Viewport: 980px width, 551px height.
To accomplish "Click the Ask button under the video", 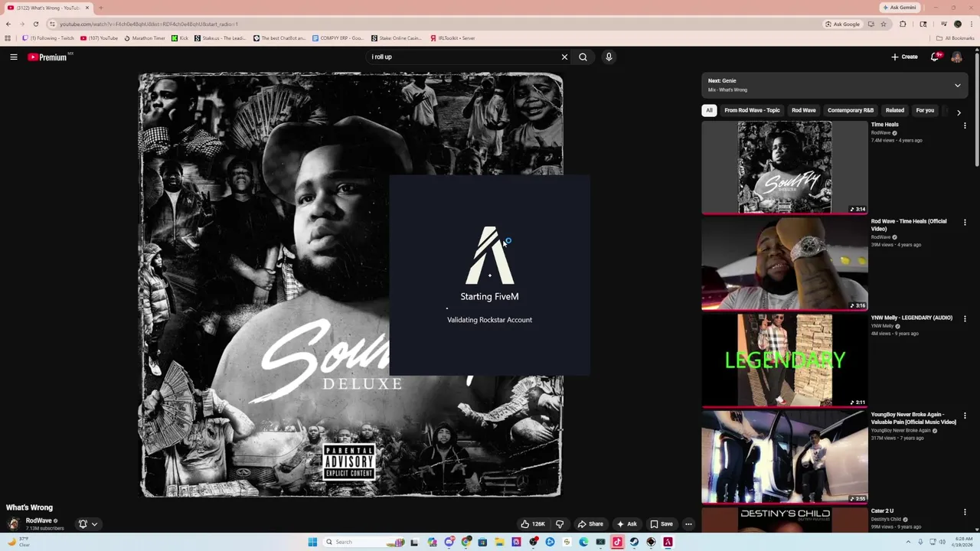I will (x=627, y=524).
